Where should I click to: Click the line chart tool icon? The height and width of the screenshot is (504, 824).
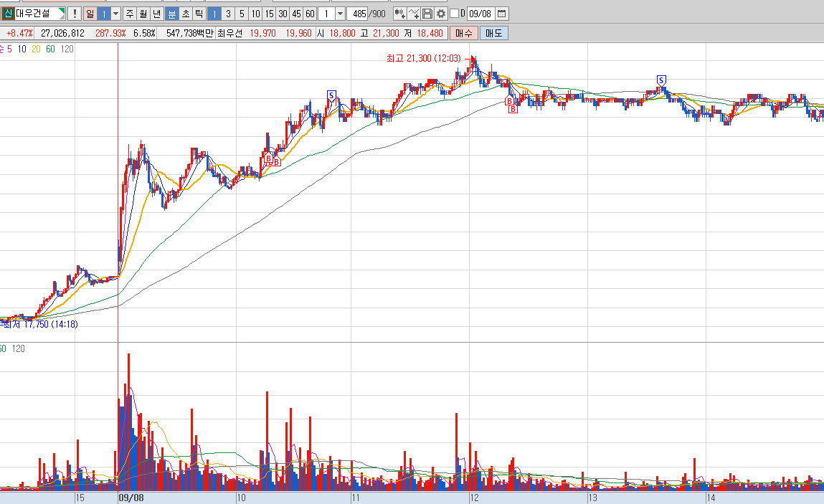[414, 14]
